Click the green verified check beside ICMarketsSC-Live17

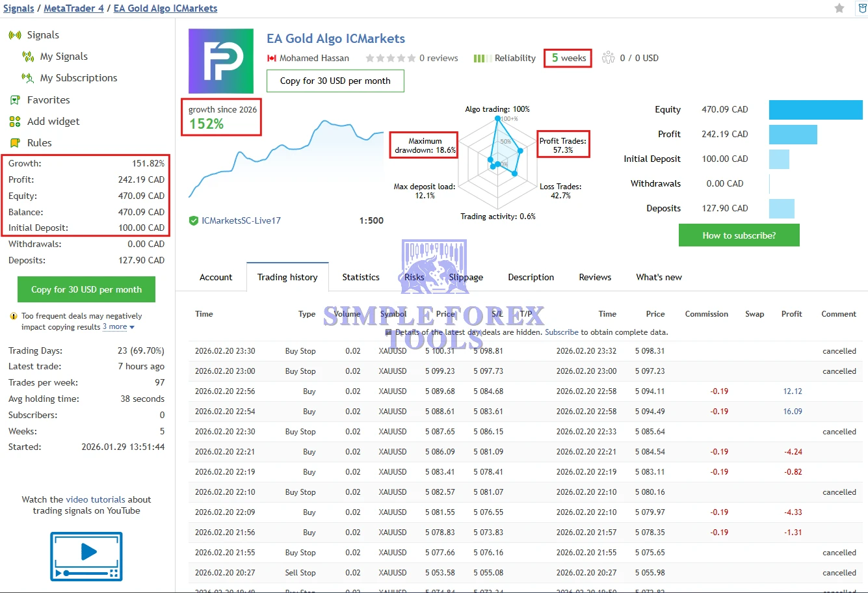click(x=193, y=220)
